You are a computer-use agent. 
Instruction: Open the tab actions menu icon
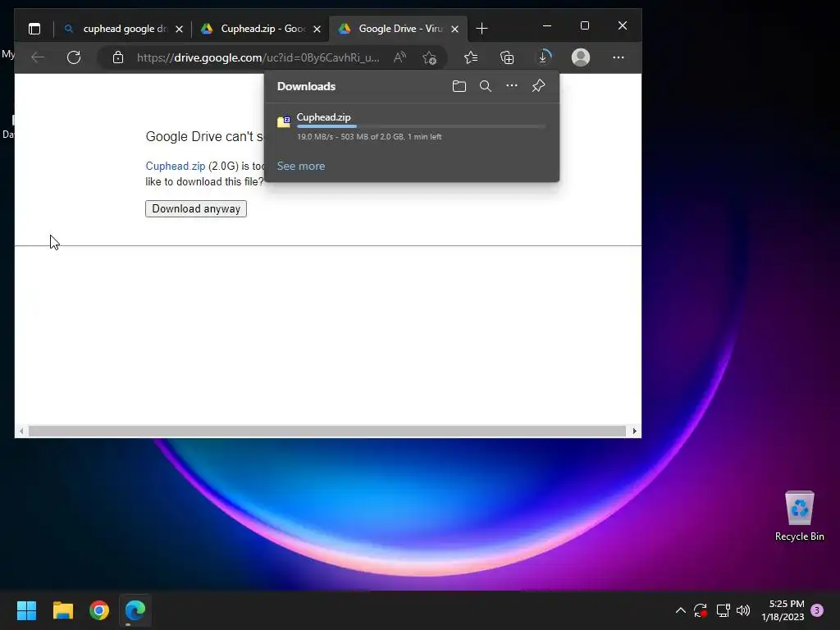coord(34,29)
